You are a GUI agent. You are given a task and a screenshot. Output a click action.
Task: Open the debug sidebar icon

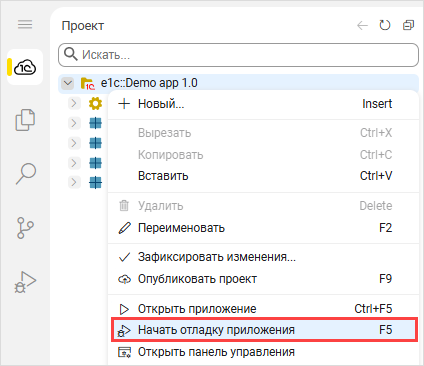[x=25, y=282]
